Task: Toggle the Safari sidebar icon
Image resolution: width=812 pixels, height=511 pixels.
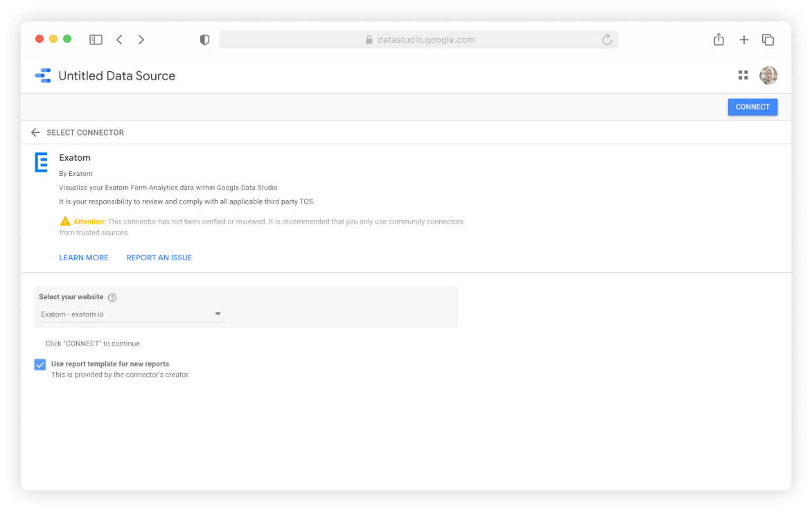Action: coord(96,40)
